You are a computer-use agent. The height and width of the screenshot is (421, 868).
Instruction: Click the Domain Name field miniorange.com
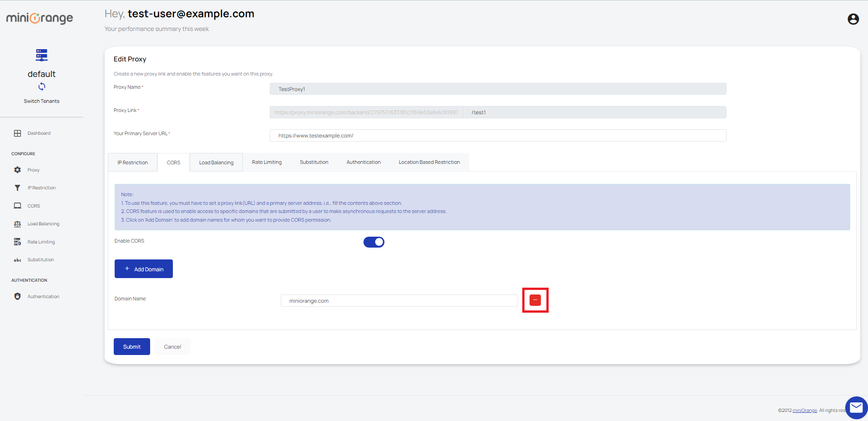[x=399, y=300]
